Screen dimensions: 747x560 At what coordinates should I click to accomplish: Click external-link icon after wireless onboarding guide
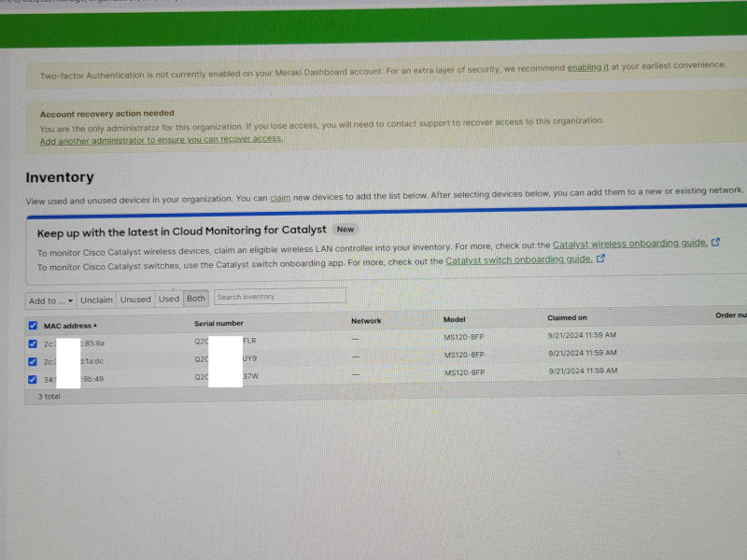coord(715,243)
